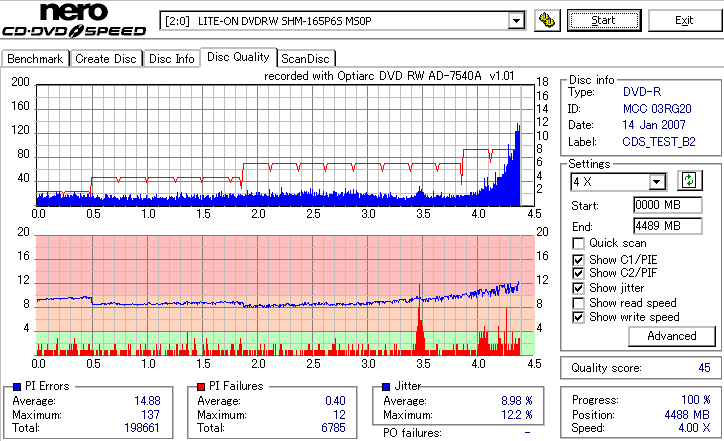Viewport: 724px width, 441px height.
Task: Click the Speed value 4.00 X
Action: 694,428
